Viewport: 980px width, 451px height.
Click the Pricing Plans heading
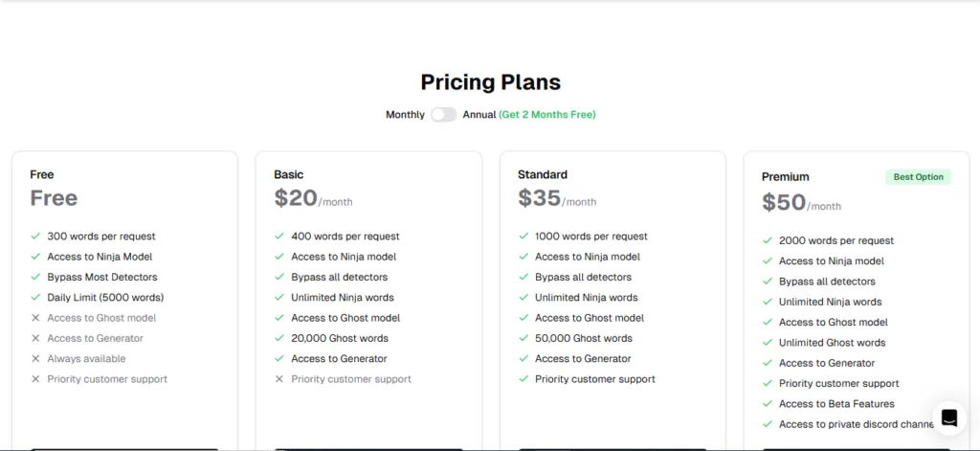(x=491, y=82)
